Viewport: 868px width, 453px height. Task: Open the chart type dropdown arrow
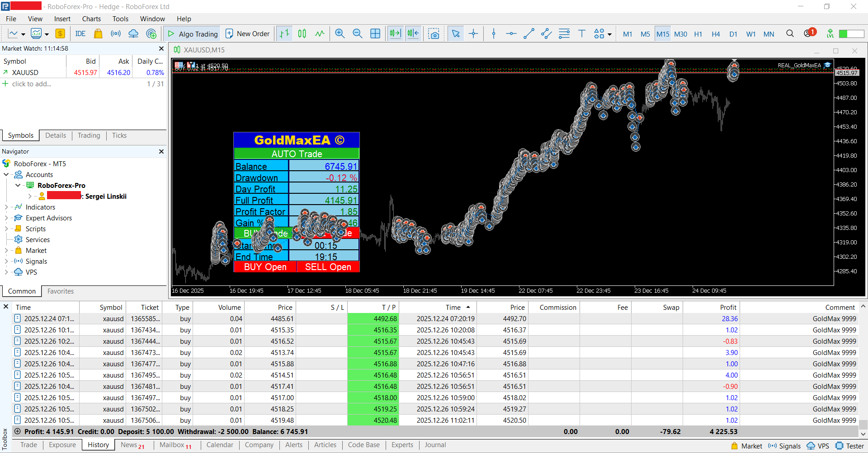click(23, 34)
